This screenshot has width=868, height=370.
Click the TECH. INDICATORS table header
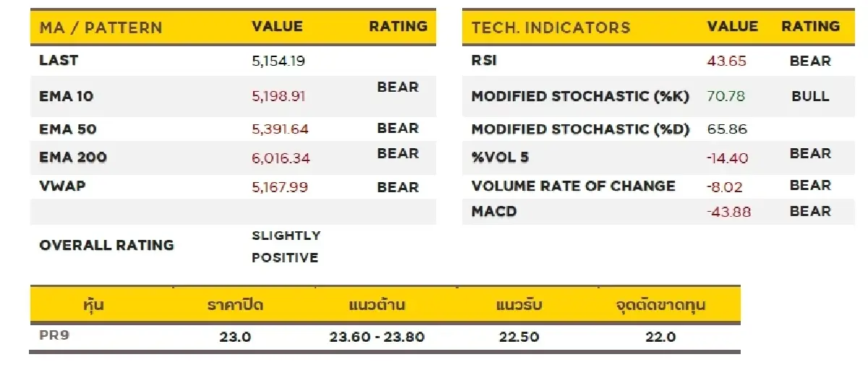pyautogui.click(x=550, y=28)
